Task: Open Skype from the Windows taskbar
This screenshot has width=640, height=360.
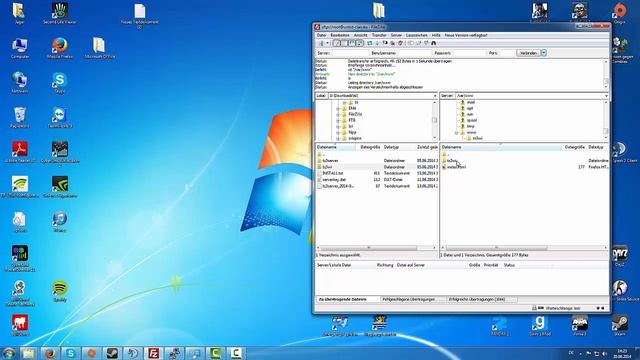Action: pyautogui.click(x=71, y=353)
